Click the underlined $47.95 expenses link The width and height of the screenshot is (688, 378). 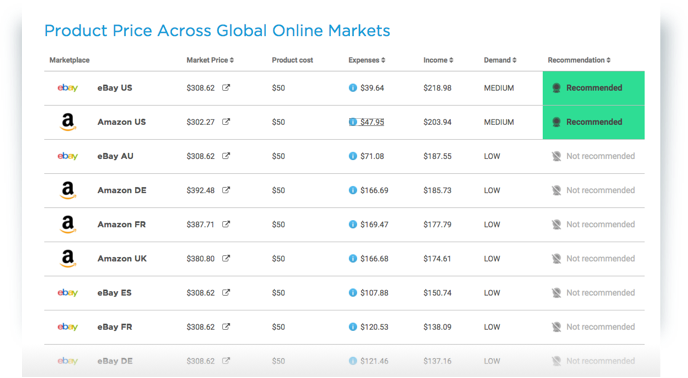(x=372, y=122)
